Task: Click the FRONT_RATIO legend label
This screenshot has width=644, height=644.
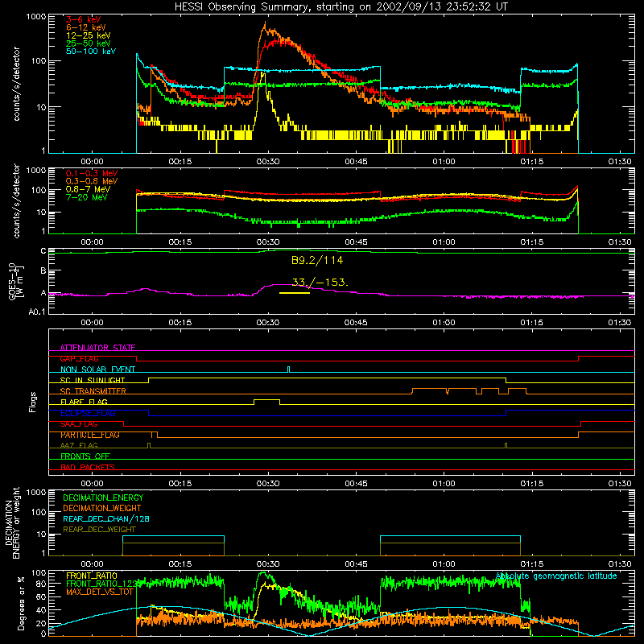Action: coord(92,576)
